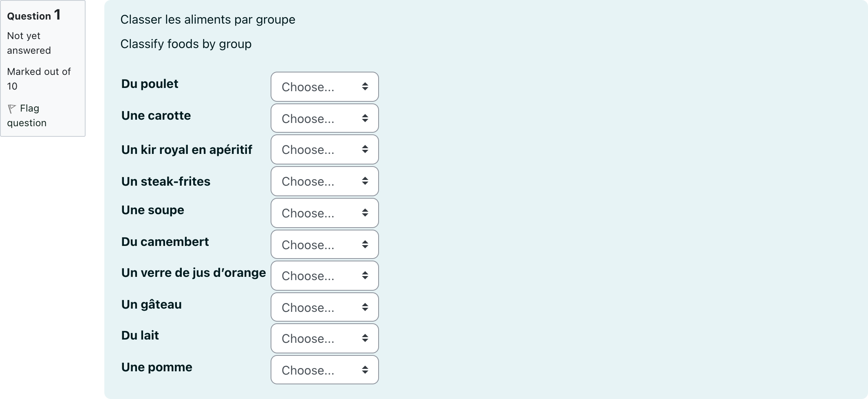Screen dimensions: 868x399
Task: Click the up-down arrows on Du poulet selector
Action: [365, 86]
